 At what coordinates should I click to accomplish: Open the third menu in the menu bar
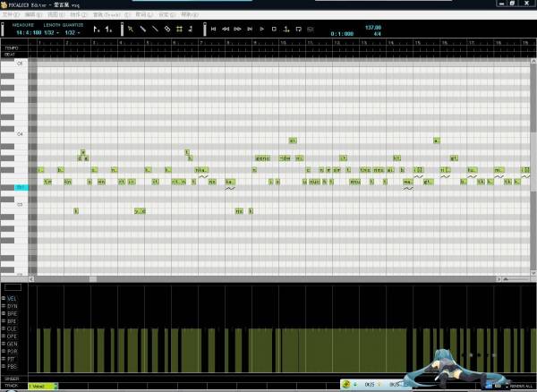coord(55,14)
